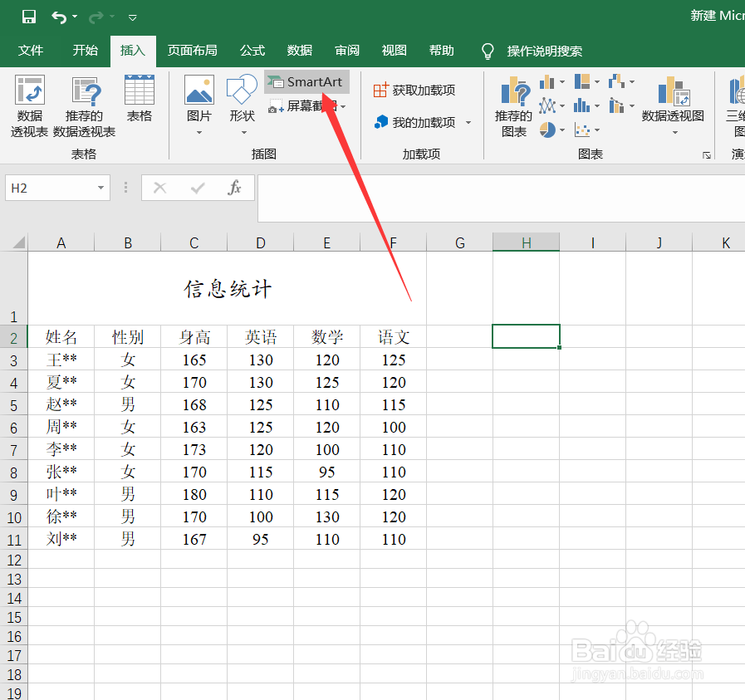Image resolution: width=745 pixels, height=700 pixels.
Task: Insert a 表格 table
Action: (x=140, y=99)
